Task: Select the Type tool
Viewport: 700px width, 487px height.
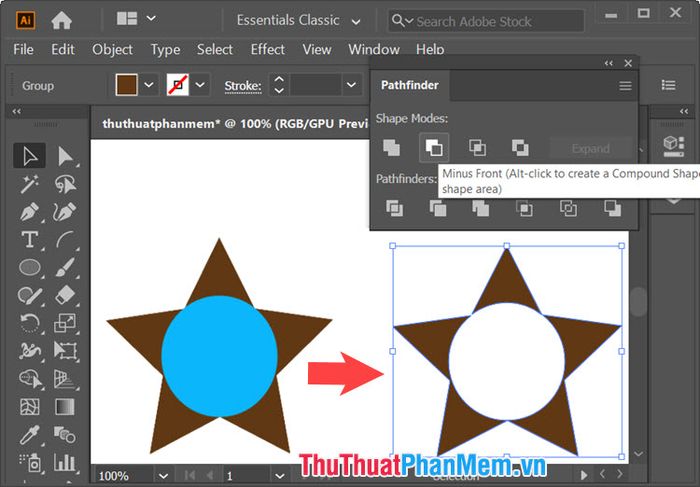Action: pyautogui.click(x=29, y=239)
